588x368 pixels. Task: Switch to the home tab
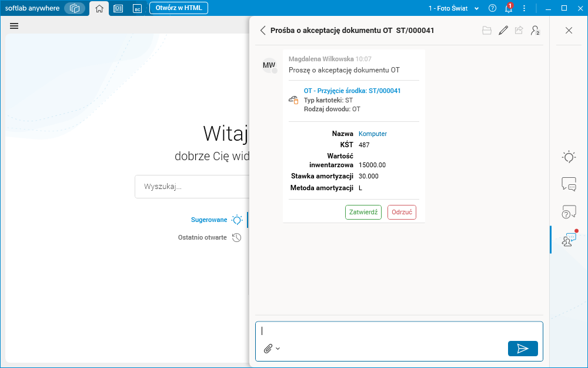pos(99,8)
